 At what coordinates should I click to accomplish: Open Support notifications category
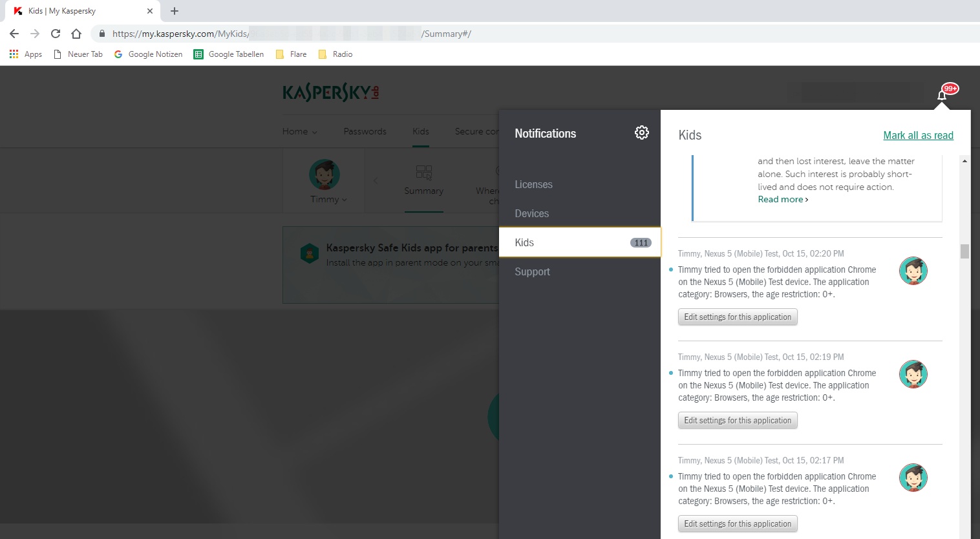(x=532, y=271)
